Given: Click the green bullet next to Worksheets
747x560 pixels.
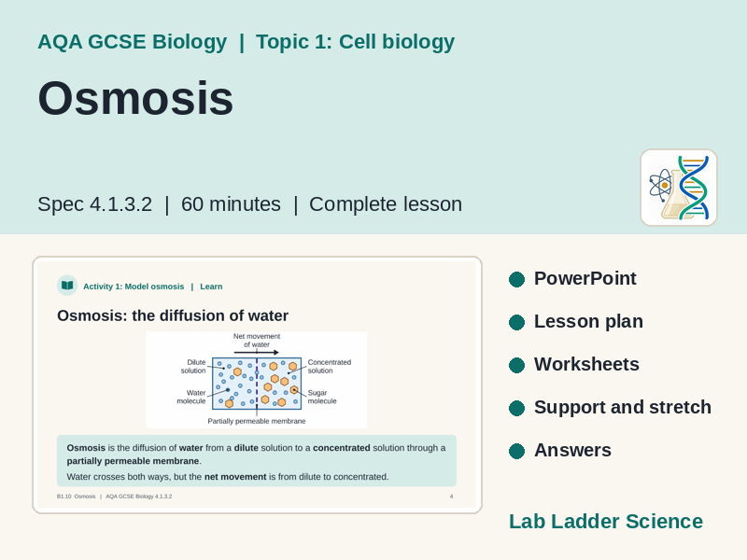Looking at the screenshot, I should tap(516, 365).
